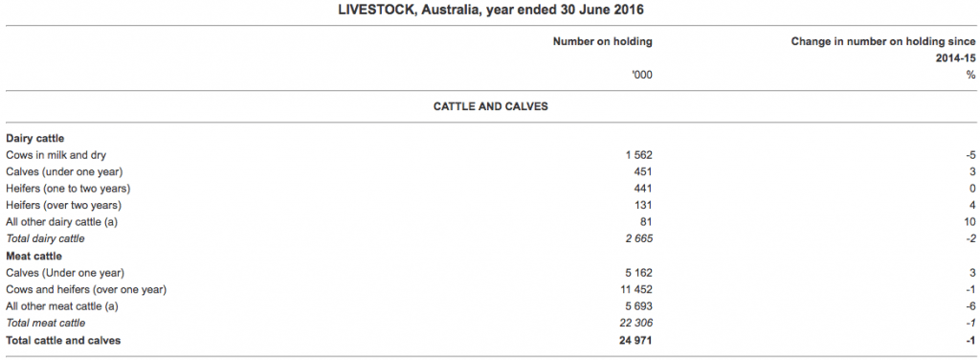The image size is (980, 360).
Task: Click the Dairy cattle subheading
Action: 35,138
